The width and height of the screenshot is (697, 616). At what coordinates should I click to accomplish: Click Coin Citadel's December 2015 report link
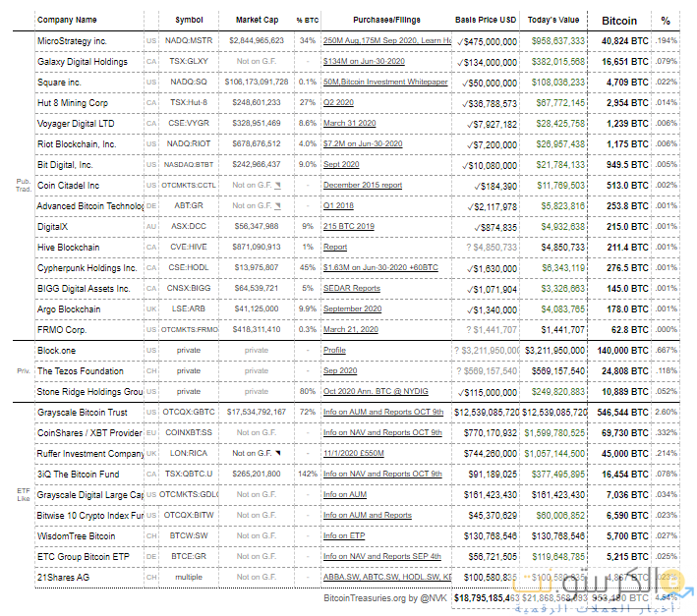362,186
